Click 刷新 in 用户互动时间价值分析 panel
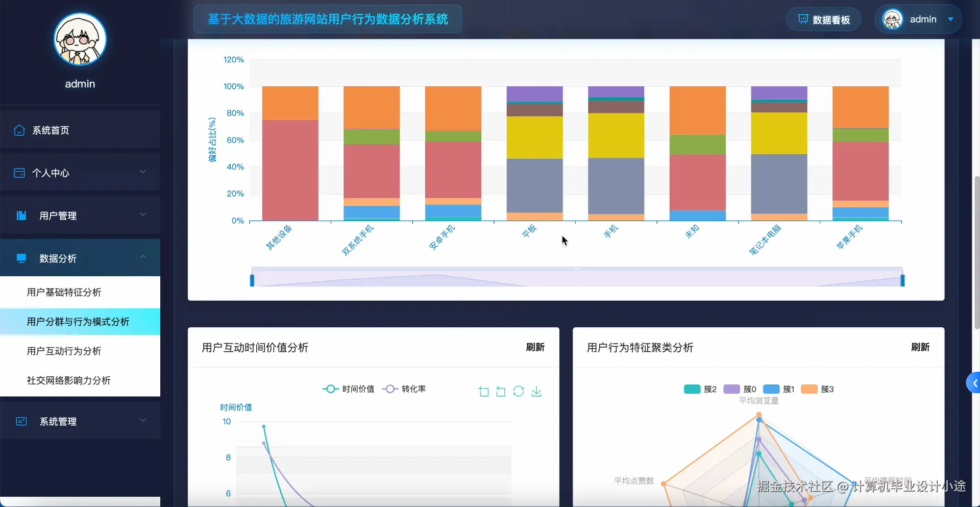 [534, 347]
